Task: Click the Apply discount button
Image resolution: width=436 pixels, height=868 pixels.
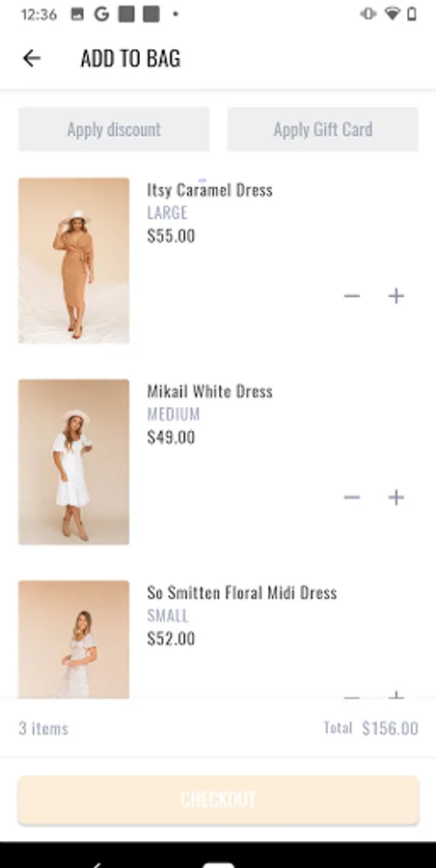Action: tap(114, 129)
